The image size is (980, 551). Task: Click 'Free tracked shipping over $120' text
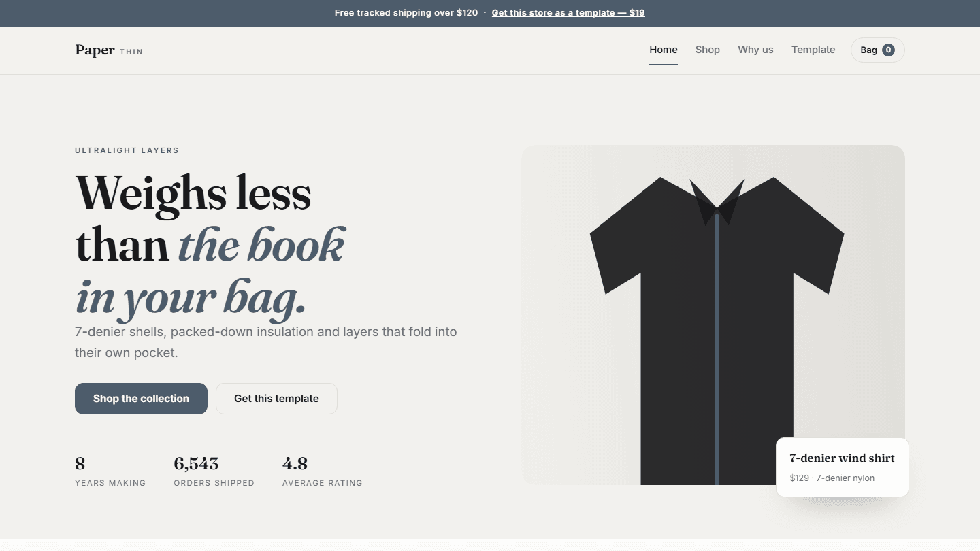coord(406,13)
